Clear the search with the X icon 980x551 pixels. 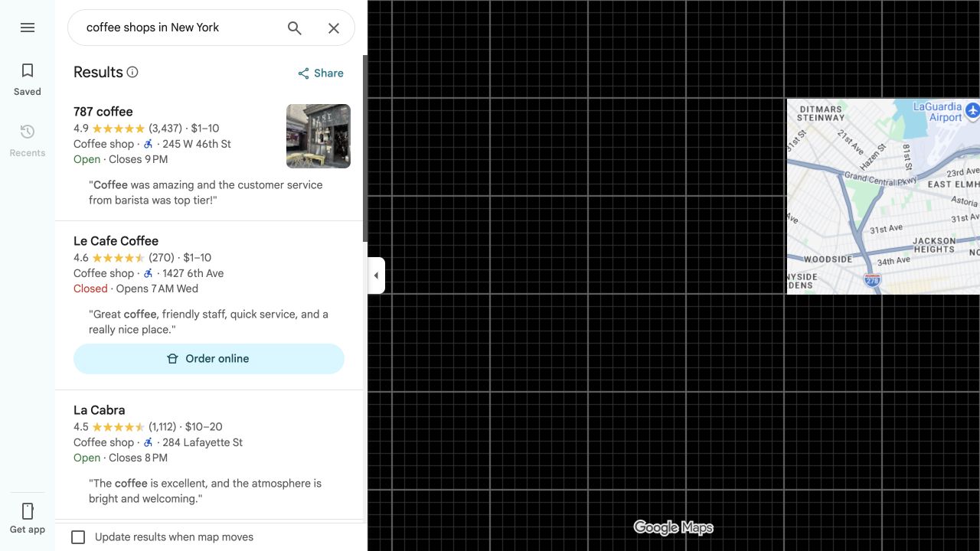click(334, 28)
